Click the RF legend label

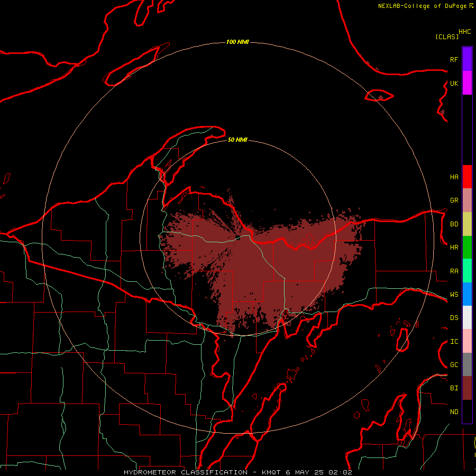tap(454, 59)
